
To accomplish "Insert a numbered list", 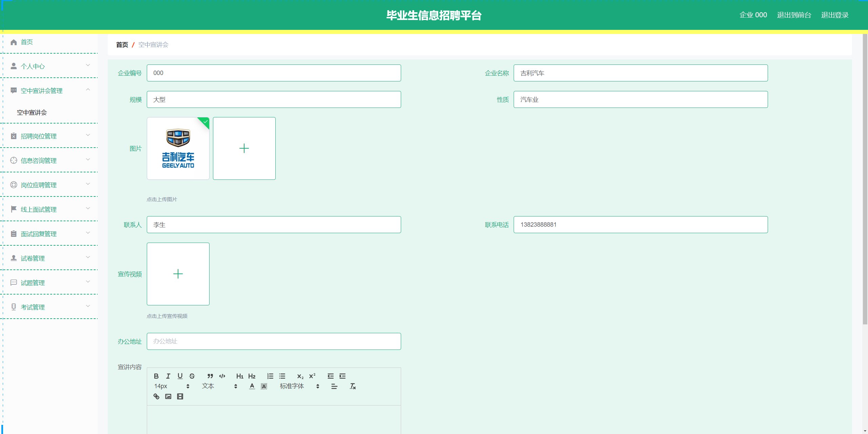I will 270,376.
